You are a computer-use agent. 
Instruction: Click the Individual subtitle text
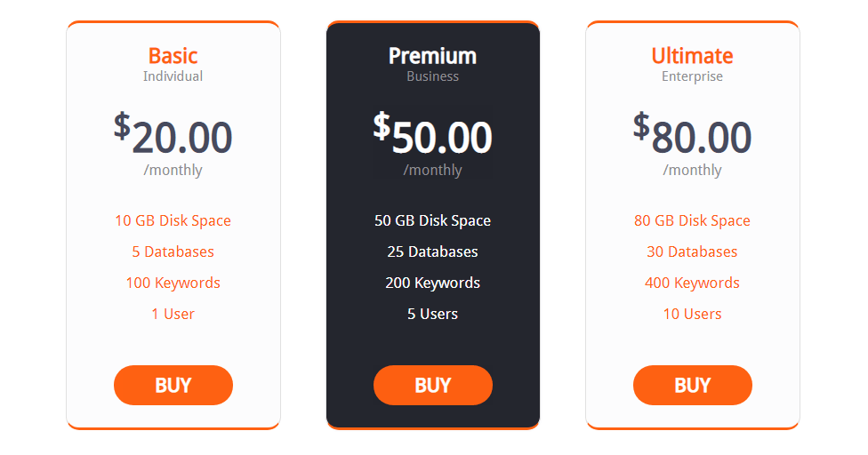pos(173,76)
